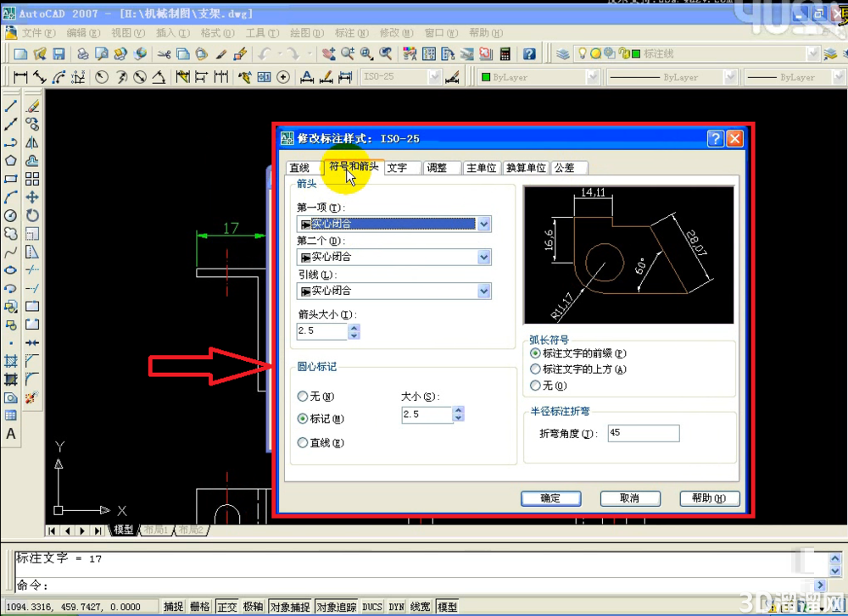Click the green ByLayer color swatch
The image size is (848, 616).
486,77
